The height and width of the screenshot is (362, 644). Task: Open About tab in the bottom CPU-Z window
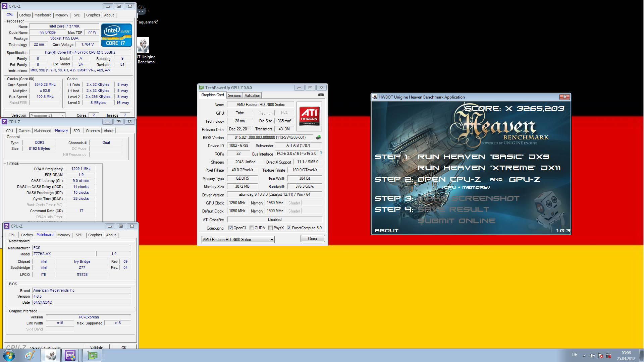(111, 235)
